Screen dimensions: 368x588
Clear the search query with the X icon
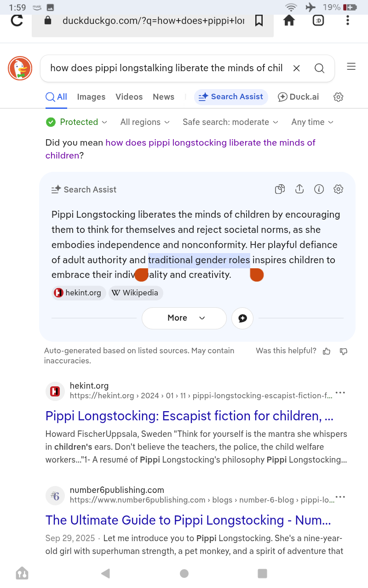[x=296, y=68]
